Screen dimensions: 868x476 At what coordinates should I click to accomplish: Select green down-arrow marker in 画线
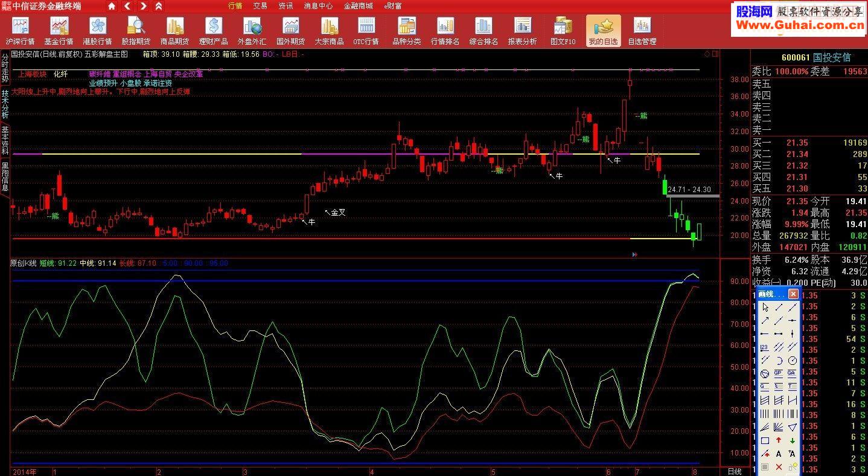792,440
